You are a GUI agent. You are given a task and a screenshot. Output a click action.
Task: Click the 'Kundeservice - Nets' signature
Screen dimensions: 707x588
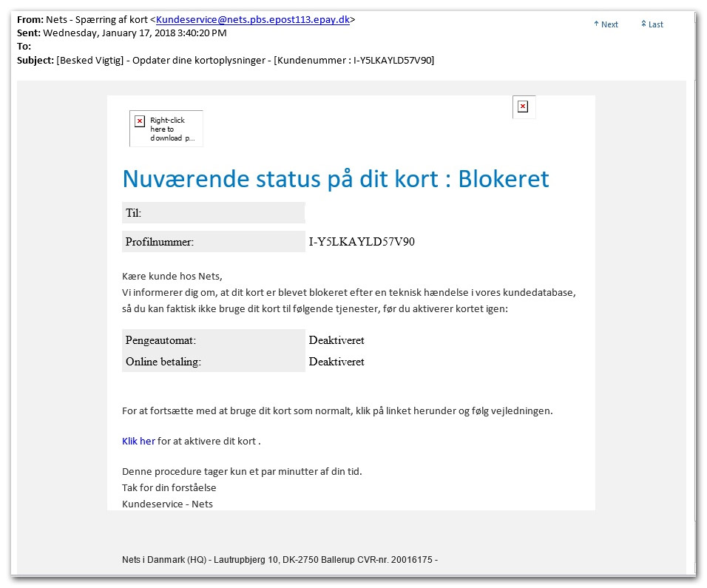click(x=167, y=504)
